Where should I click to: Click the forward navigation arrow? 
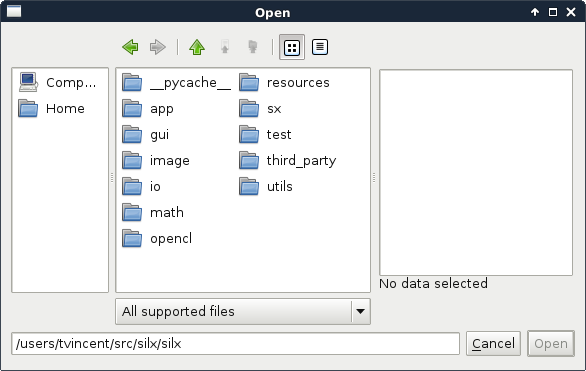point(157,47)
